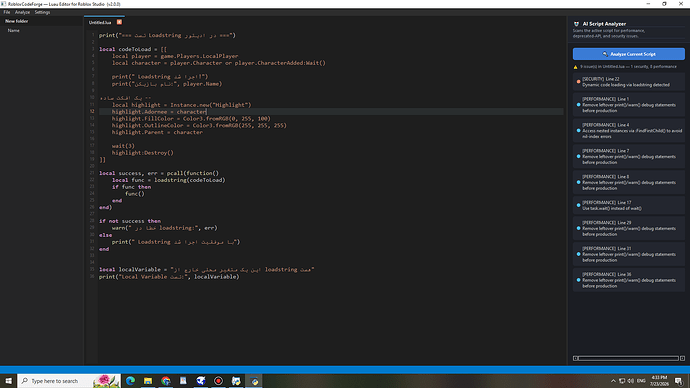Viewport: 690px width, 388px height.
Task: Select the PERFORMANCE Line 4 issue
Action: pos(628,131)
